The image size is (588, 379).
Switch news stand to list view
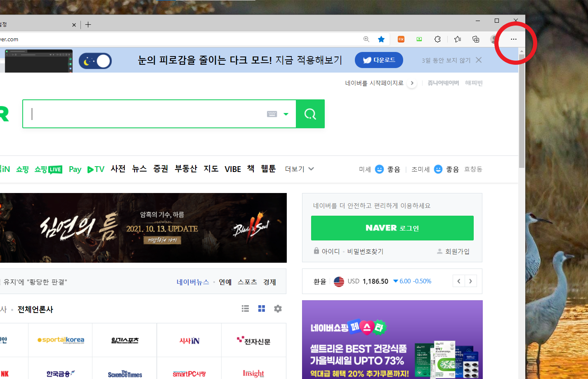tap(245, 308)
